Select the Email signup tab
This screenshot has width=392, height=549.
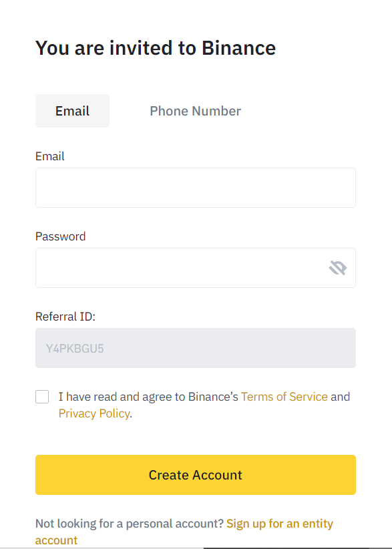click(72, 110)
